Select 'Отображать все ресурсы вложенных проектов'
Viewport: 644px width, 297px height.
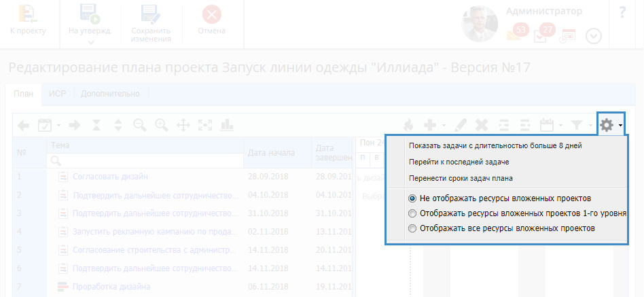pos(412,228)
